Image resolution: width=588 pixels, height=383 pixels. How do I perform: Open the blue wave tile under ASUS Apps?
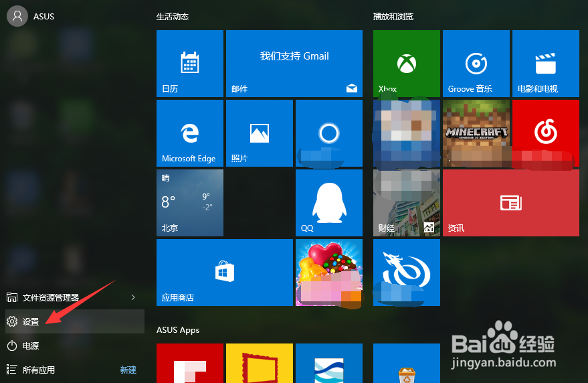(x=329, y=363)
